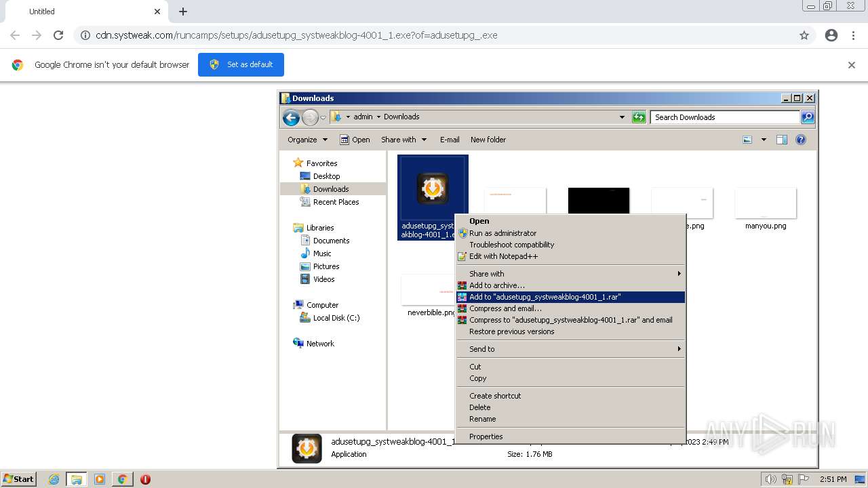Launch Windows Media Player from taskbar
The image size is (868, 488).
(100, 479)
